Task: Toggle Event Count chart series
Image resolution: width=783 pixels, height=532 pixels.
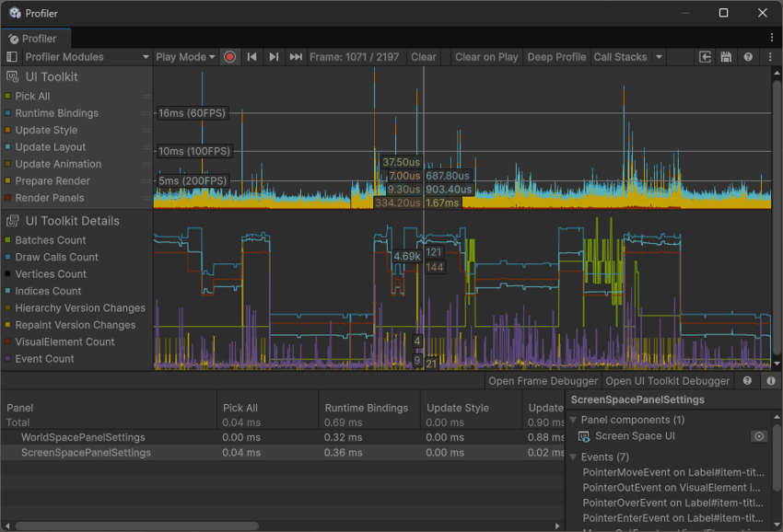Action: 7,359
